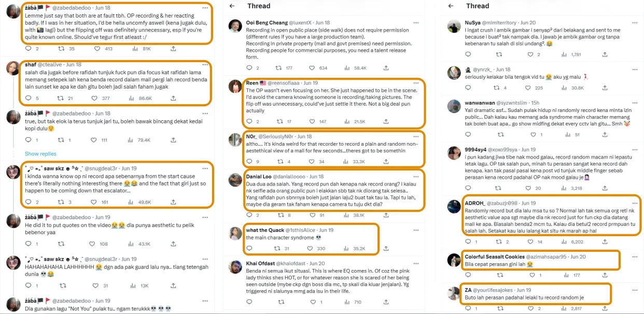Click the "Show replies" link
The width and height of the screenshot is (644, 314).
tap(40, 154)
